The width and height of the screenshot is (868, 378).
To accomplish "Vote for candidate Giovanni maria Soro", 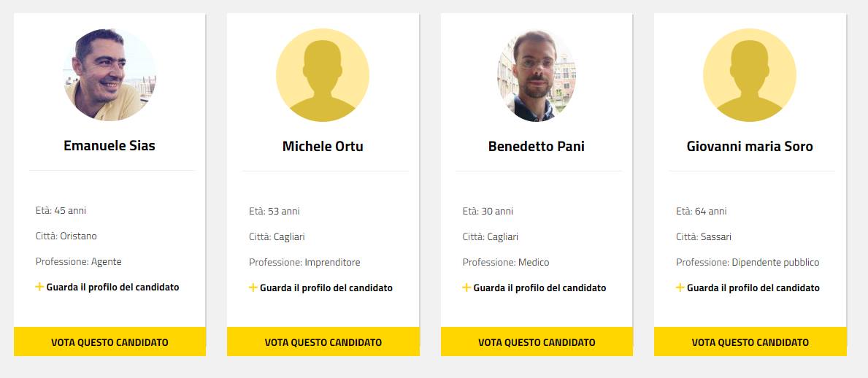I will 750,342.
